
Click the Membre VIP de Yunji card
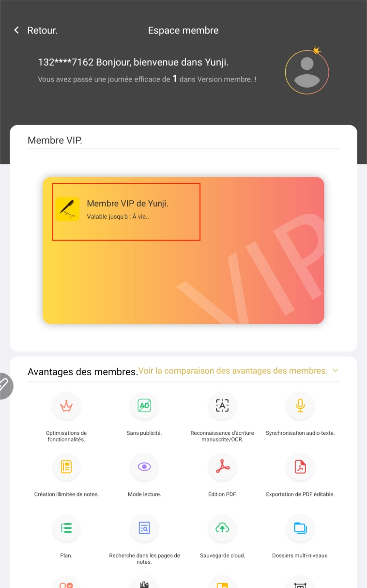tap(183, 250)
